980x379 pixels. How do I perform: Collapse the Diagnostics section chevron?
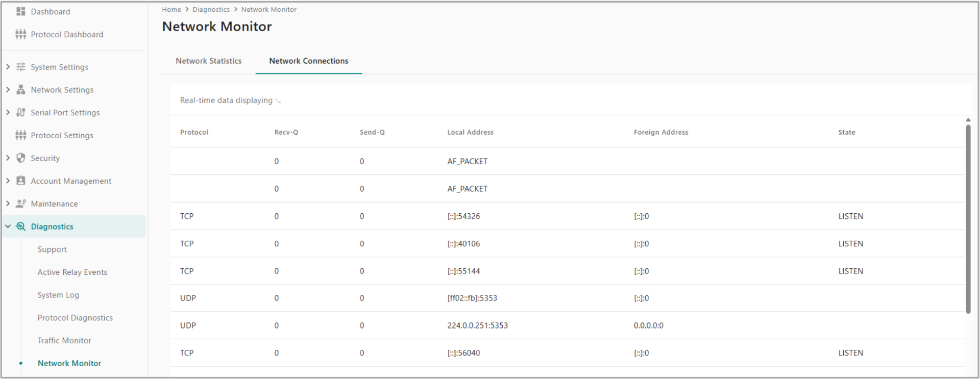coord(8,226)
